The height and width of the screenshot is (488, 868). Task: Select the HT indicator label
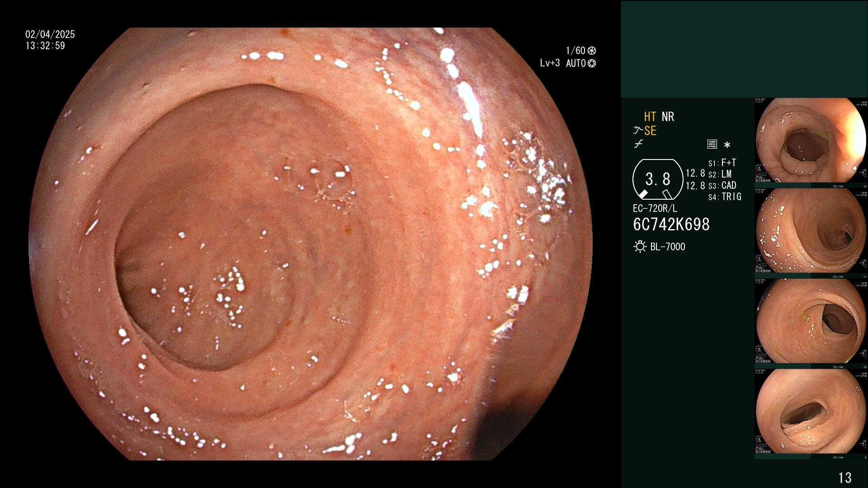650,117
